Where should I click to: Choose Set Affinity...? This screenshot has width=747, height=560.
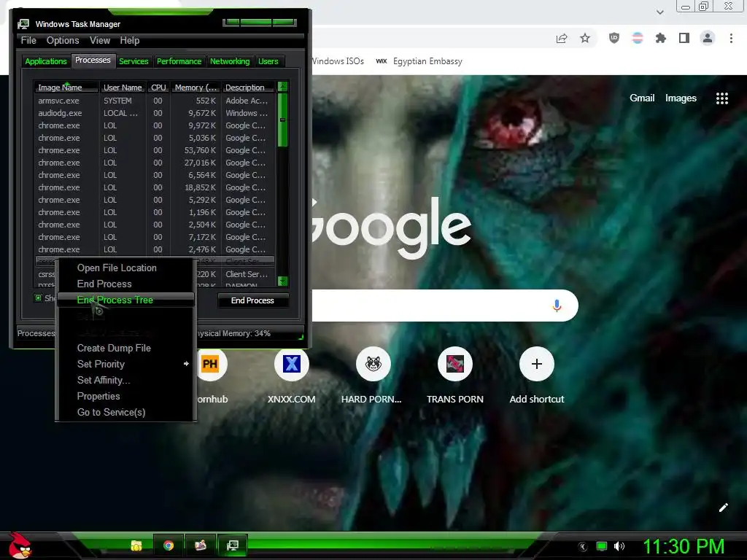click(x=125, y=380)
